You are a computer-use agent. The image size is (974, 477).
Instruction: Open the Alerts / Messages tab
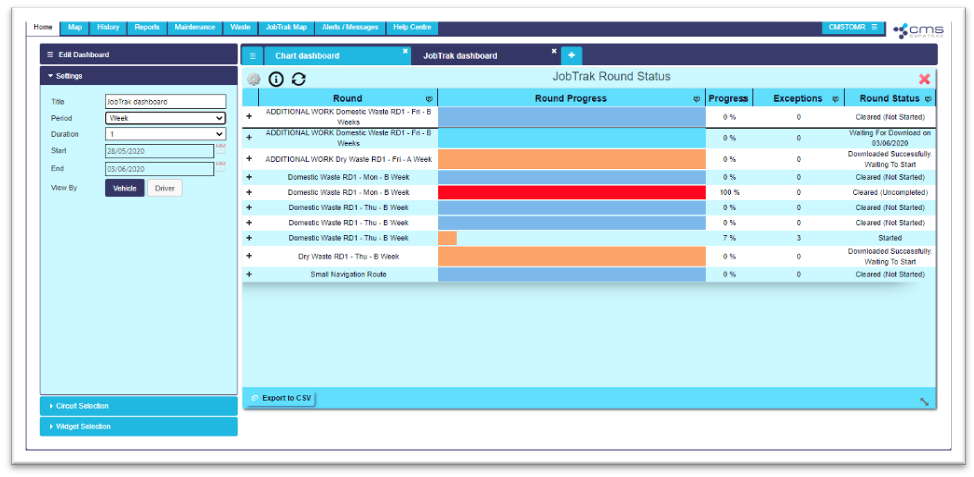tap(350, 27)
